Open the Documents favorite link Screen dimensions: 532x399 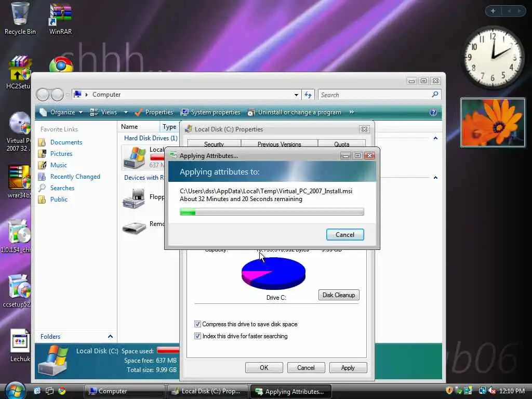click(x=66, y=142)
